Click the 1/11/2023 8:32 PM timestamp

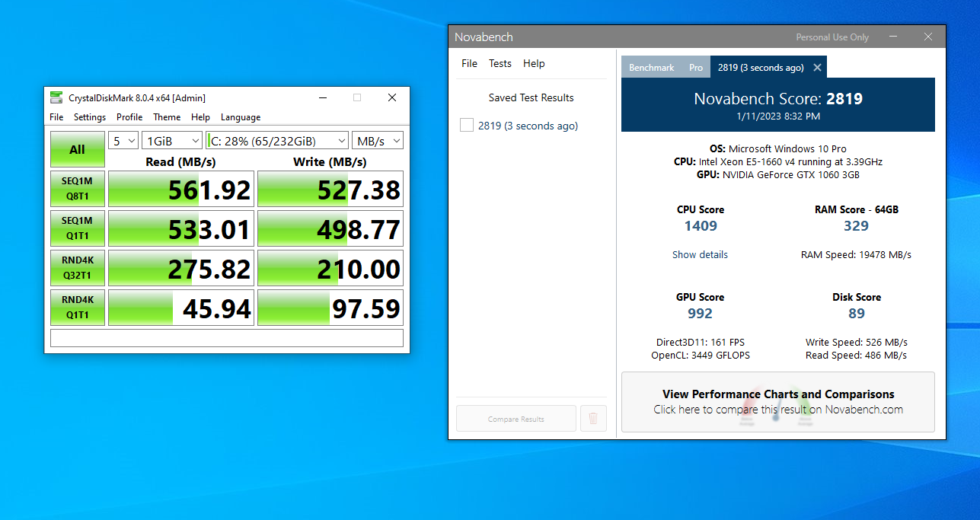pos(778,116)
